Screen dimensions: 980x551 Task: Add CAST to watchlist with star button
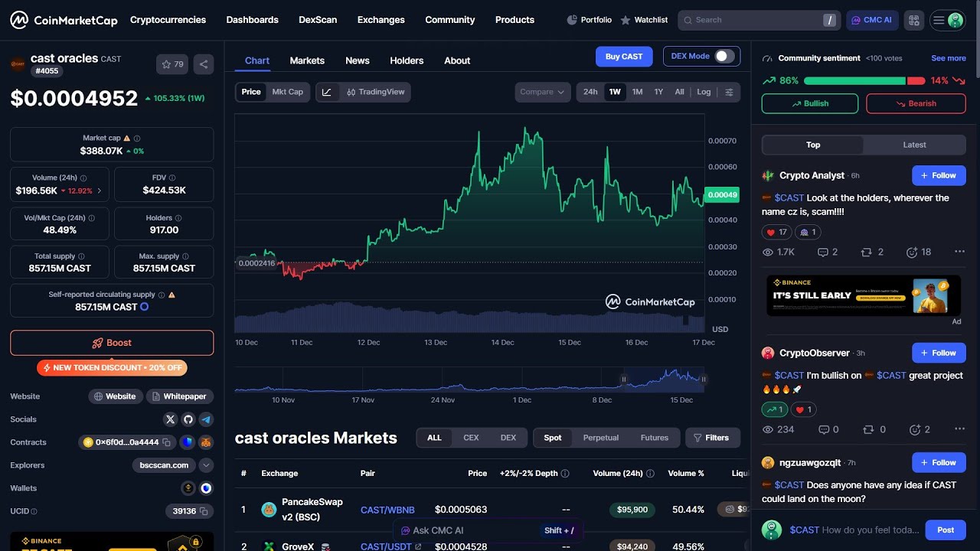172,64
